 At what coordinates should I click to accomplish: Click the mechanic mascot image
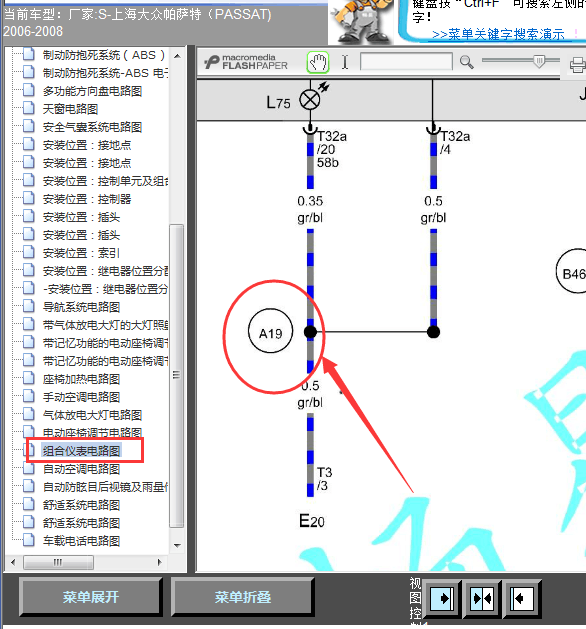point(361,21)
